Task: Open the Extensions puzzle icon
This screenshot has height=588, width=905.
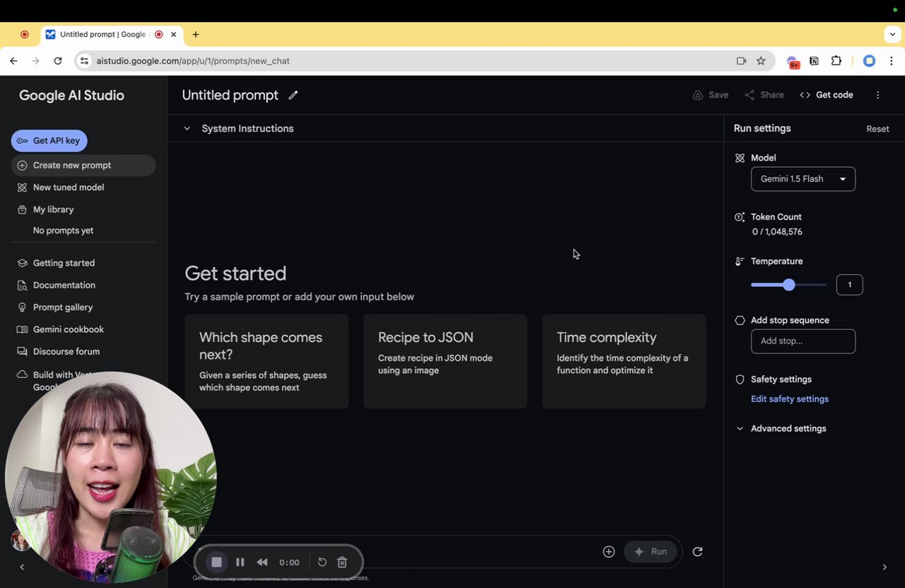Action: [x=836, y=61]
